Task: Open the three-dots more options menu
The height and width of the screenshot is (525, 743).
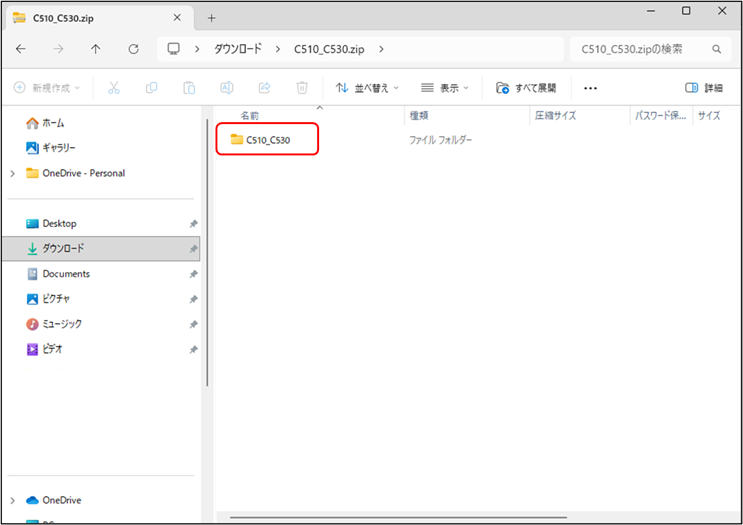Action: coord(590,88)
